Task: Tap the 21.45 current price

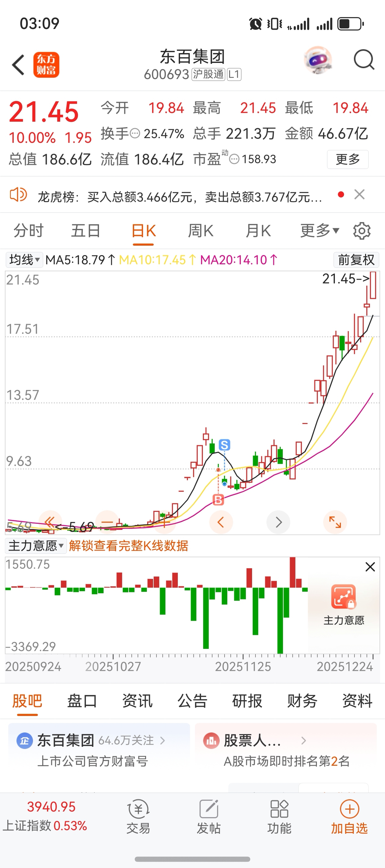Action: (x=44, y=112)
